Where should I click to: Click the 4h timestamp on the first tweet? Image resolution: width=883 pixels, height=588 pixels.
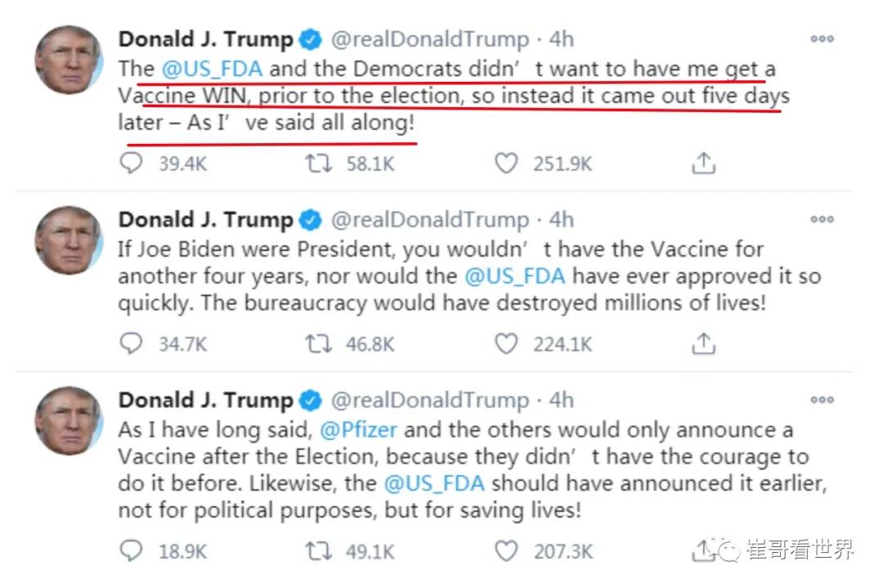562,39
